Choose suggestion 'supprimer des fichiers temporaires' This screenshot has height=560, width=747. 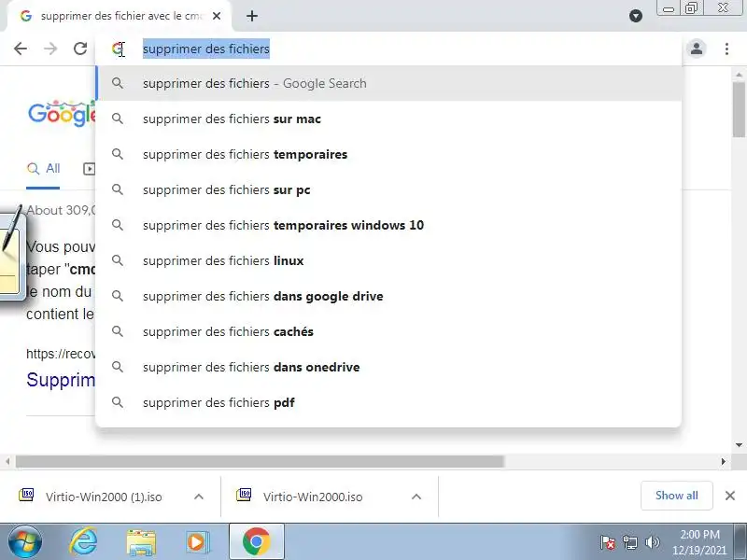click(388, 154)
